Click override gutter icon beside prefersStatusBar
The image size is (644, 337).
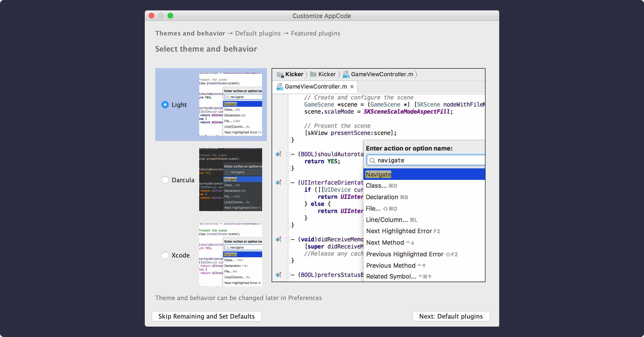(x=278, y=275)
